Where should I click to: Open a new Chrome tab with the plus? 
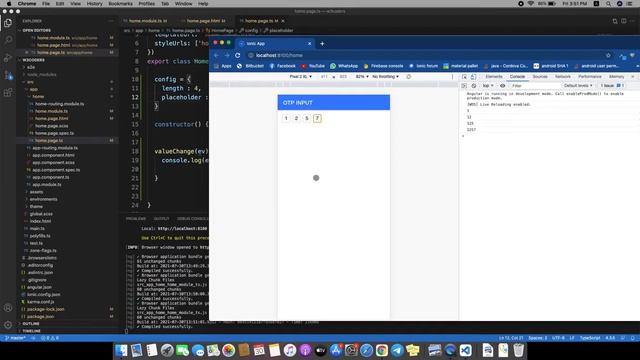322,43
